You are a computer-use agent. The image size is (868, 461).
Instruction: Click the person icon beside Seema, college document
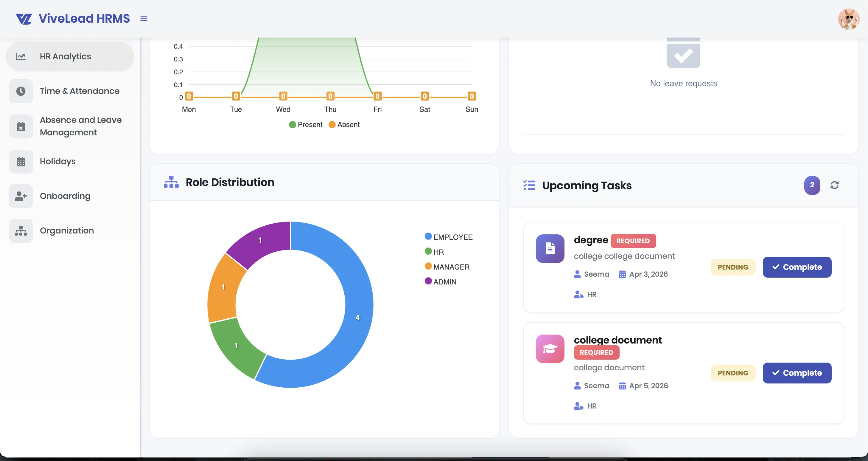tap(577, 386)
